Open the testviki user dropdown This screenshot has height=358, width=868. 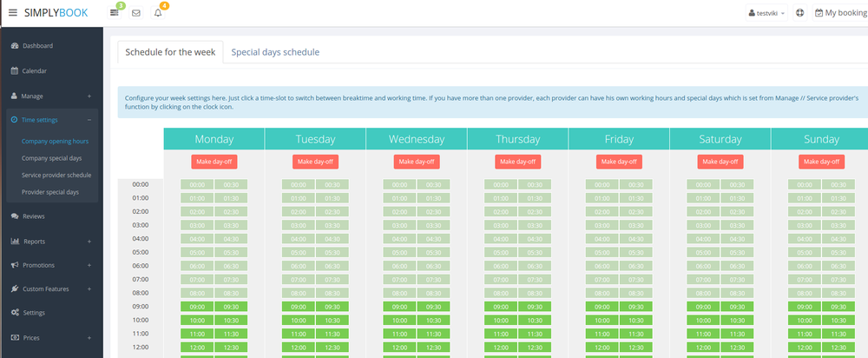point(767,13)
